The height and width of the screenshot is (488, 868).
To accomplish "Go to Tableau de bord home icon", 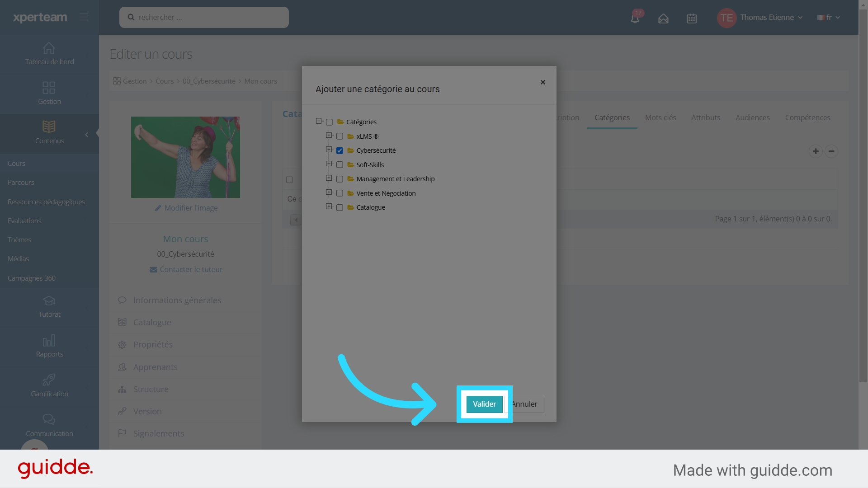I will pos(49,48).
